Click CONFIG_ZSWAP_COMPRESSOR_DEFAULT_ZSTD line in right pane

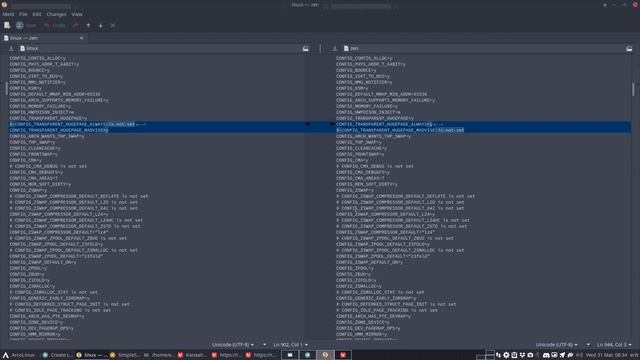coord(401,226)
